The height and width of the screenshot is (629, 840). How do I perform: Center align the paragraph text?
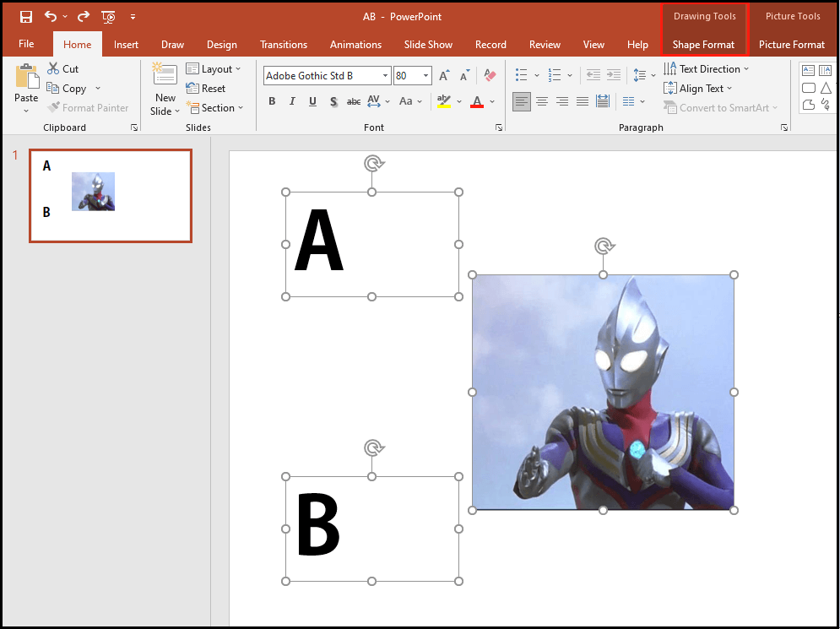tap(542, 101)
